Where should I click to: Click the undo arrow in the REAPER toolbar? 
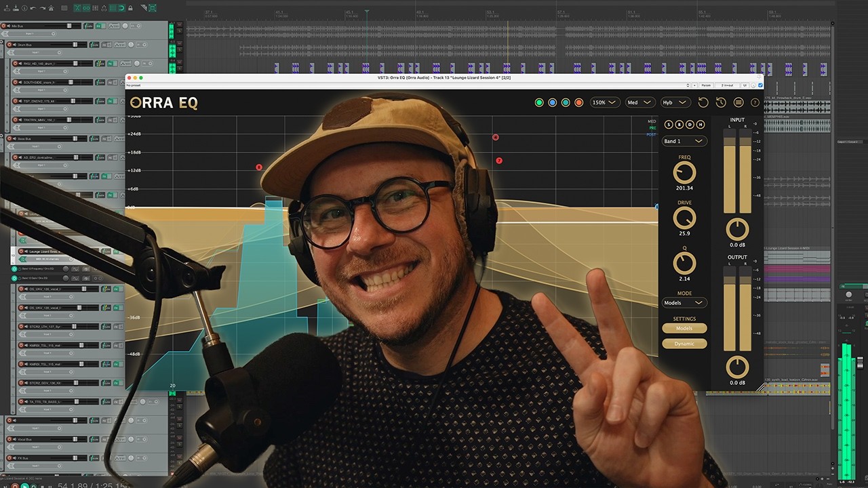tap(33, 8)
